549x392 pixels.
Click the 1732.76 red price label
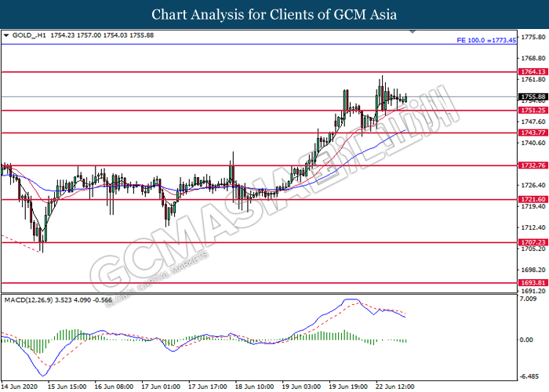click(x=533, y=165)
